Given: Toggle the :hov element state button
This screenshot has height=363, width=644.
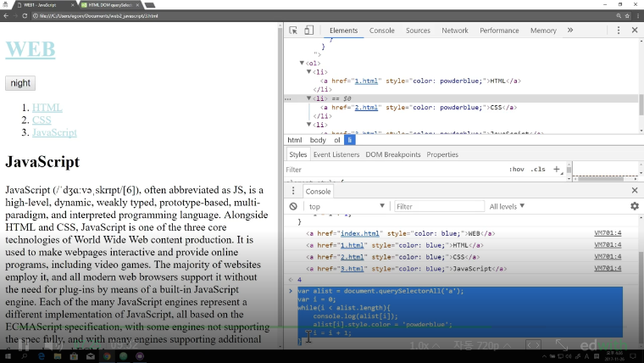Looking at the screenshot, I should 517,169.
